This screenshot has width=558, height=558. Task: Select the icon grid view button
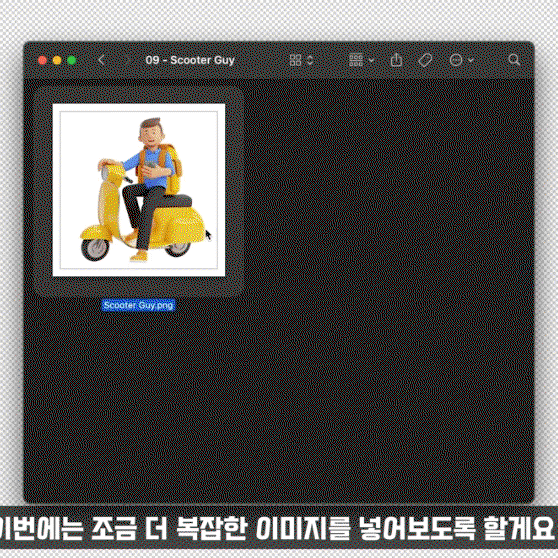tap(295, 60)
